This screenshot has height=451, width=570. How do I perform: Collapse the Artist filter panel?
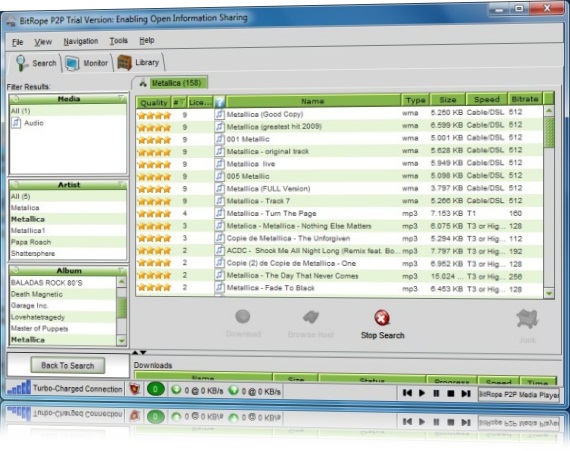[x=121, y=184]
